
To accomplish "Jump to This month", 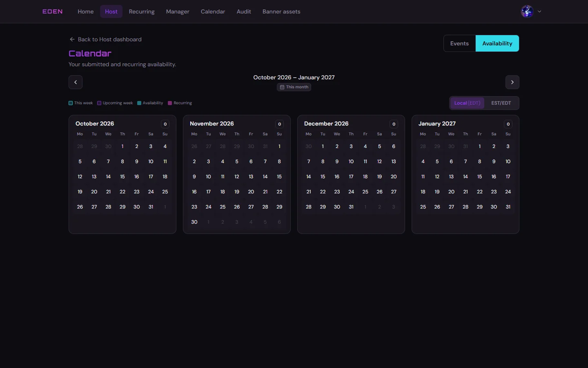I will pyautogui.click(x=294, y=87).
